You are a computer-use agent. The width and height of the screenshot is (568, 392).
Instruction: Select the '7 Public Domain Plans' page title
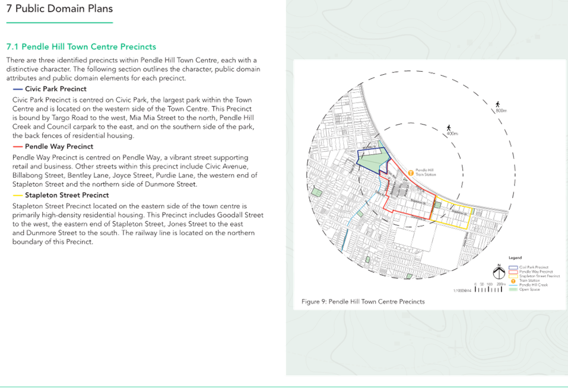(x=59, y=9)
